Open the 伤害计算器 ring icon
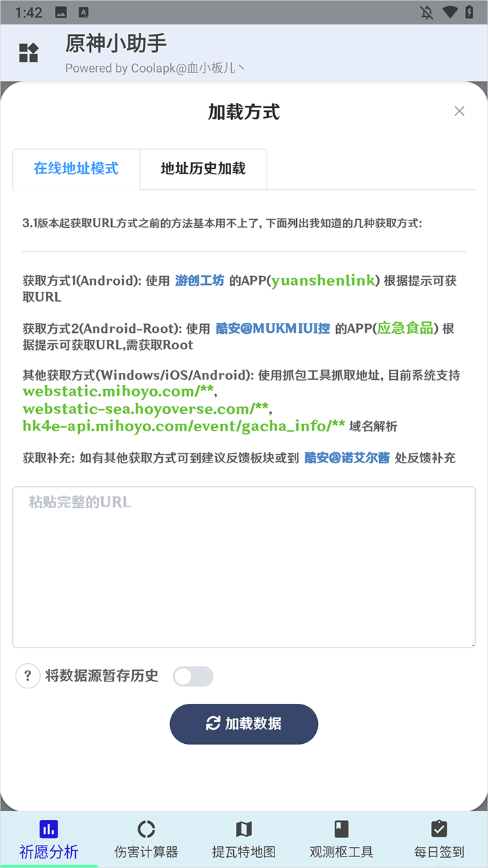 (146, 828)
